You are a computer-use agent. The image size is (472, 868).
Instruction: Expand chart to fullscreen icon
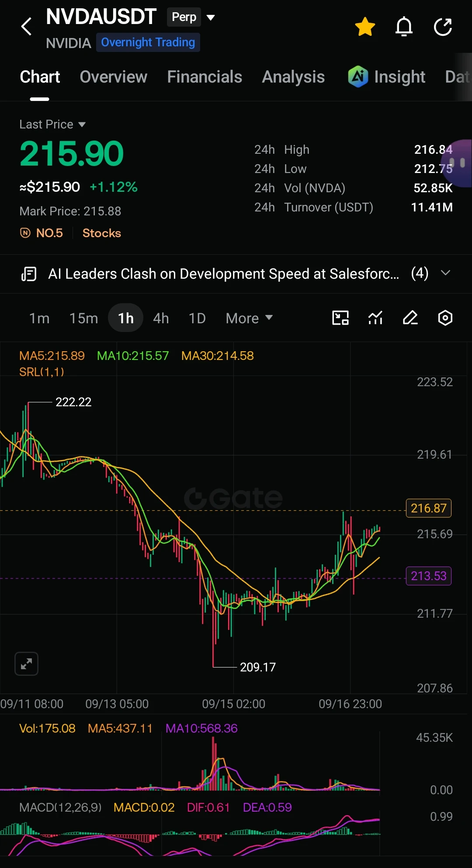click(26, 664)
